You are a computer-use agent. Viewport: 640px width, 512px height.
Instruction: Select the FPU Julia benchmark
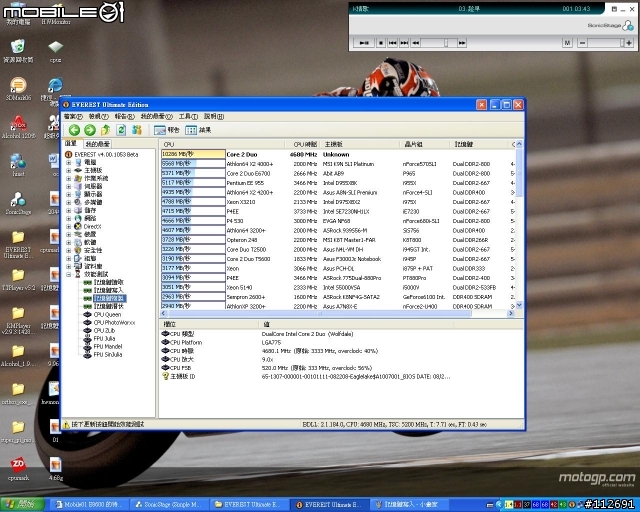pyautogui.click(x=104, y=338)
